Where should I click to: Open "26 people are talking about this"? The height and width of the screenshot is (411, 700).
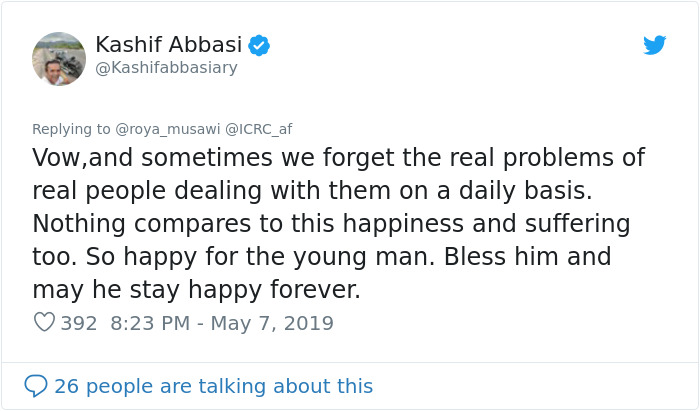click(x=213, y=386)
